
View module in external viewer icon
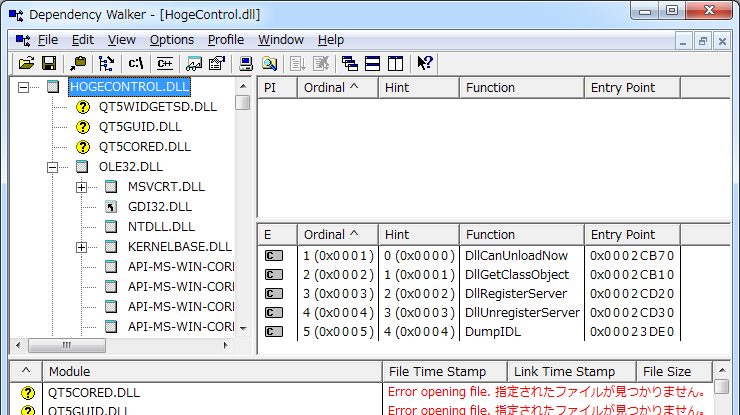point(194,63)
